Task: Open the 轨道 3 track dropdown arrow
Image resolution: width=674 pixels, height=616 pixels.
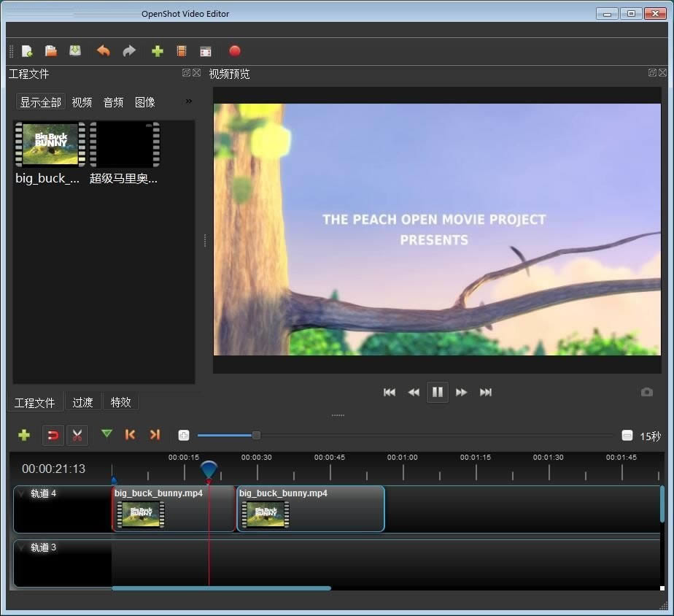Action: click(21, 547)
